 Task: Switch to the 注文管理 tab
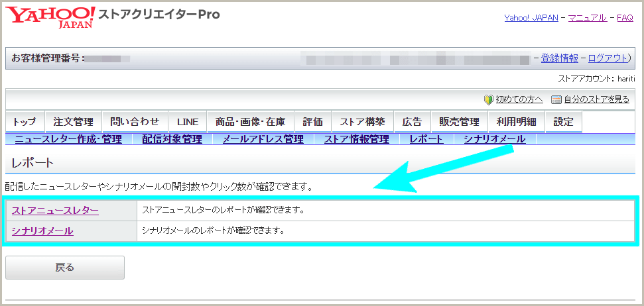tap(73, 121)
